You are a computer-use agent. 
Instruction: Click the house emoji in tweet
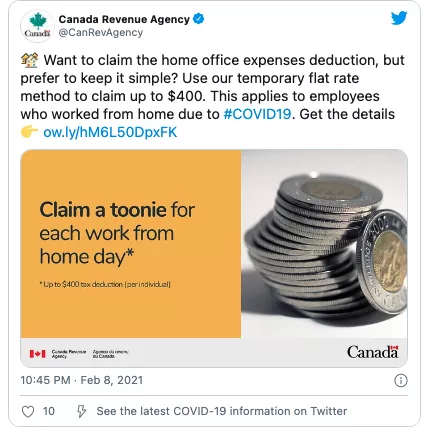click(30, 60)
